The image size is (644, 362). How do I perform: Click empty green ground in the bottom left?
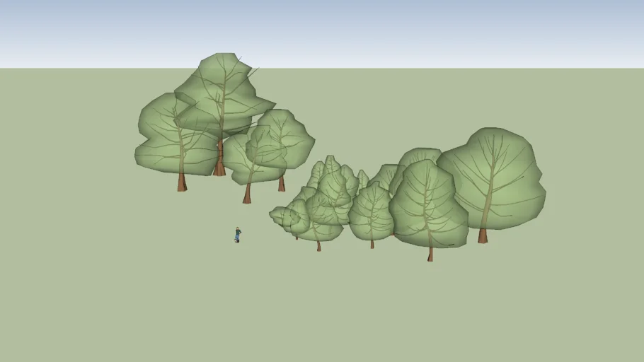[85, 311]
